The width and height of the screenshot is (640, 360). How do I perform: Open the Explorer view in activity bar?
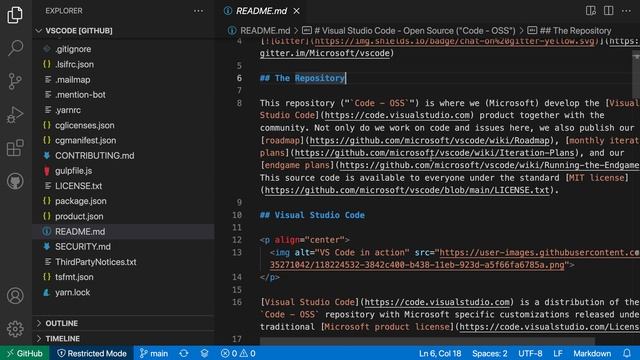tap(15, 15)
